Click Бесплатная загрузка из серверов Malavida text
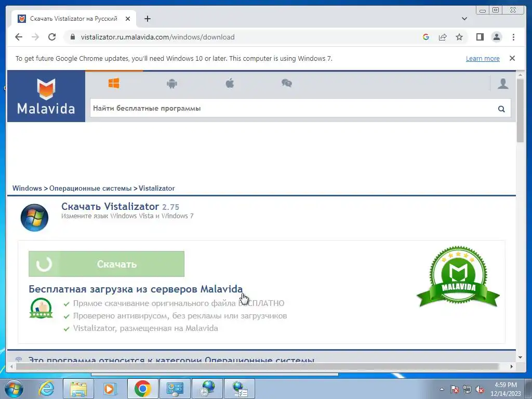Image resolution: width=532 pixels, height=399 pixels. (136, 289)
